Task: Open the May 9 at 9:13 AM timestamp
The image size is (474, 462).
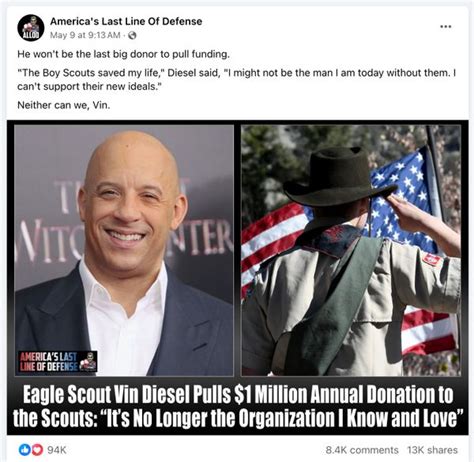Action: tap(85, 35)
